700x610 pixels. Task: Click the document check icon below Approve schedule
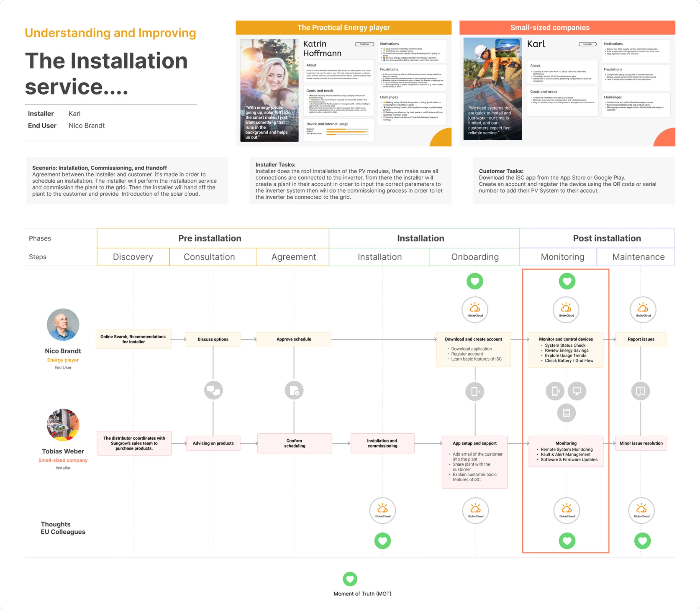coord(294,390)
